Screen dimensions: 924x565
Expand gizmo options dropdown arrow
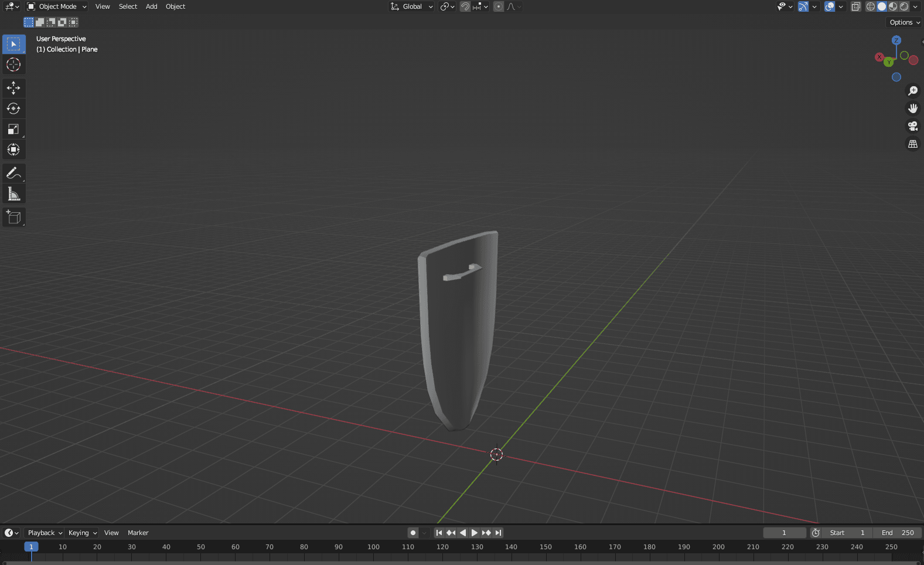click(814, 6)
